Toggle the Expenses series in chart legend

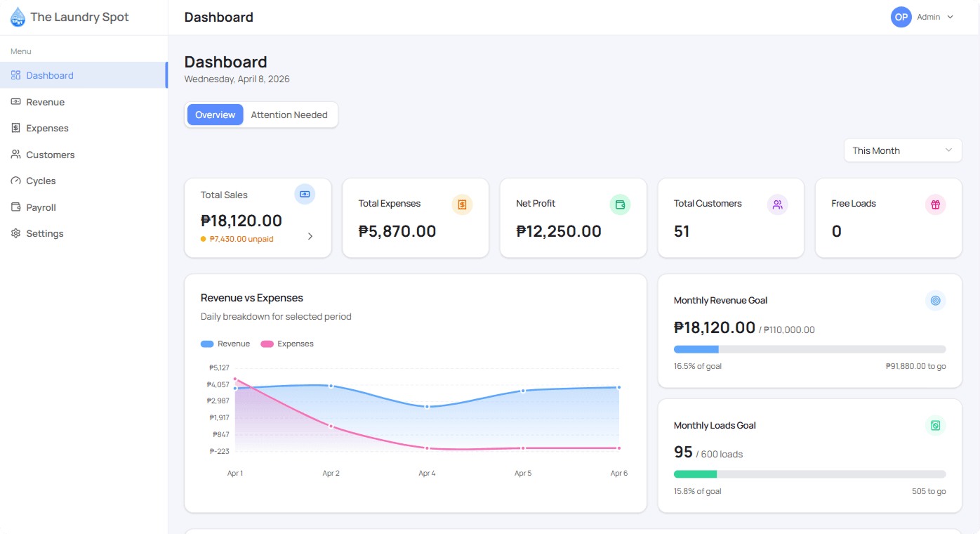coord(287,344)
